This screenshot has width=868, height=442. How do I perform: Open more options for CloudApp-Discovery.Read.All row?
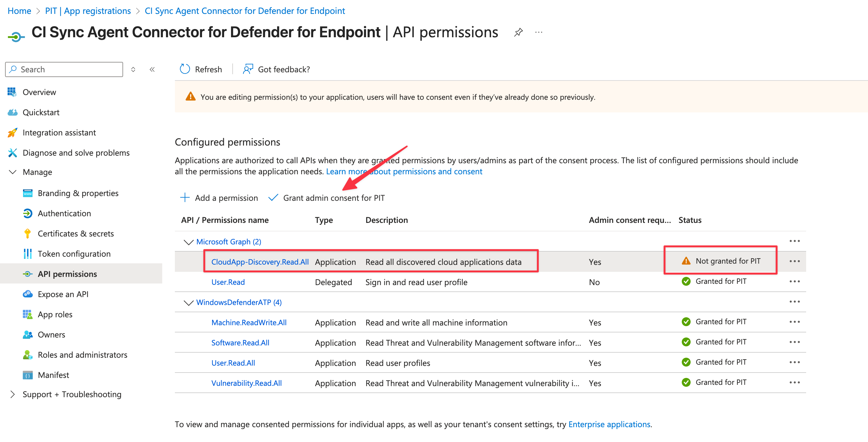pos(794,261)
